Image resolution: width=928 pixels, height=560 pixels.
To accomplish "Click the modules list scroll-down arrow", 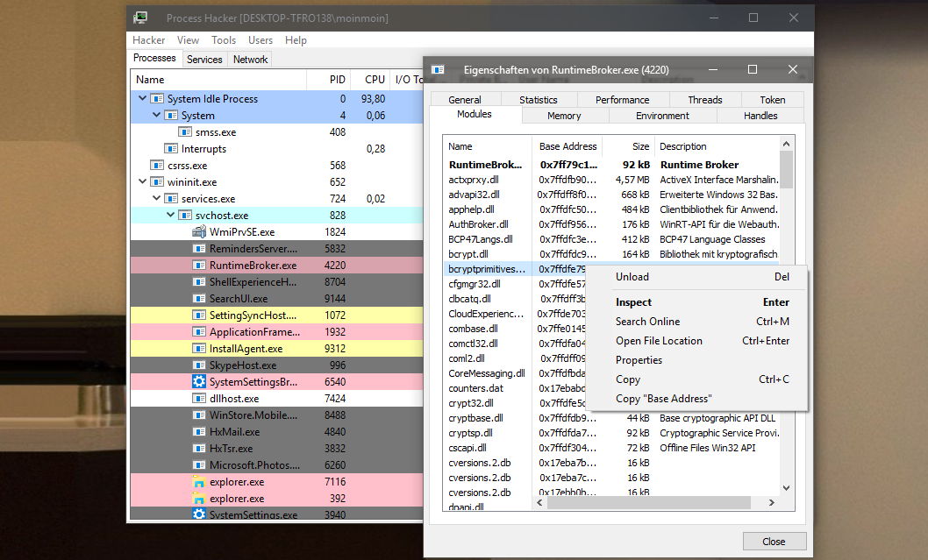I will [787, 488].
